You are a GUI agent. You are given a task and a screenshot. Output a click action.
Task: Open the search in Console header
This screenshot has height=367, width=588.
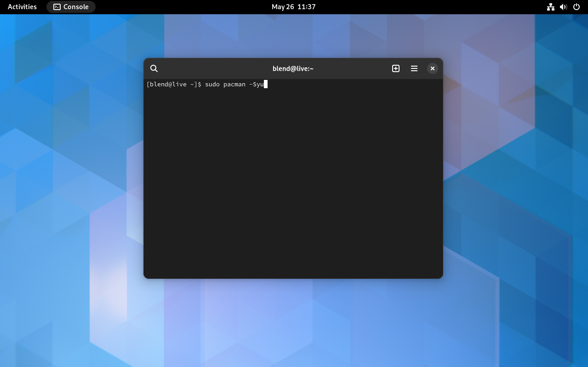[154, 68]
